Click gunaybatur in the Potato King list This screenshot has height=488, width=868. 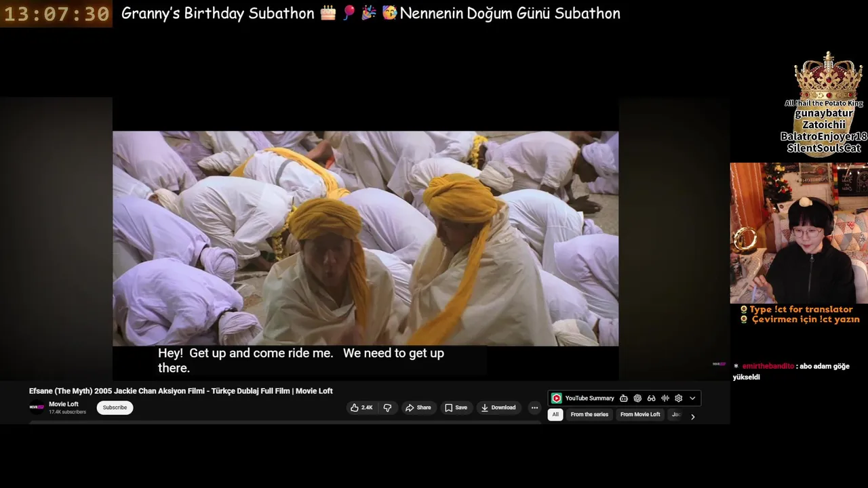[x=824, y=113]
